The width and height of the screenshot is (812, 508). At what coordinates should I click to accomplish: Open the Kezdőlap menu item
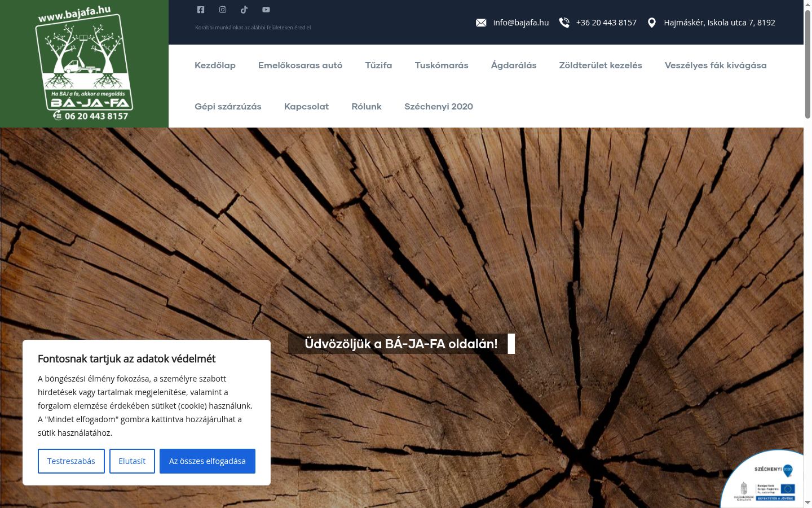215,65
